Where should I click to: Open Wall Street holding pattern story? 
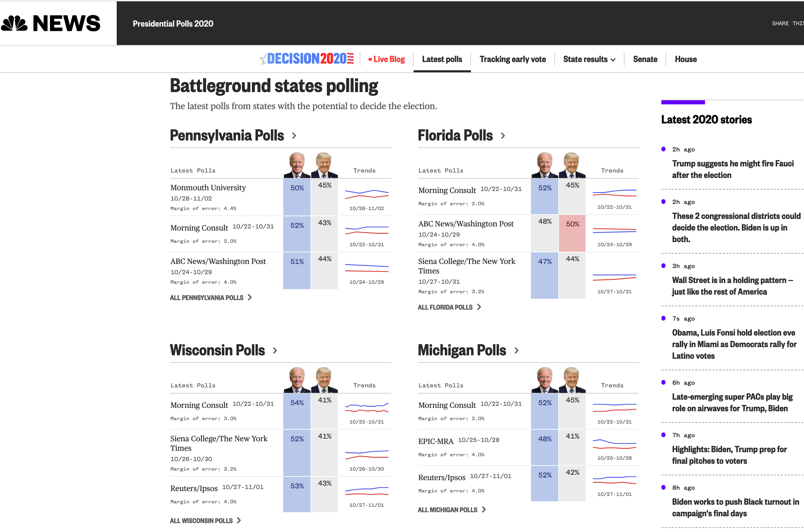tap(732, 286)
